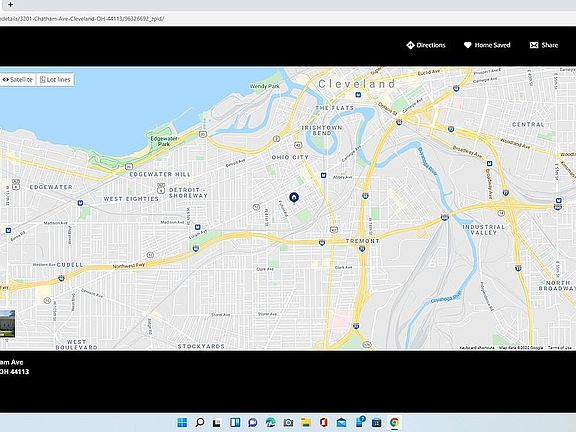Viewport: 576px width, 432px height.
Task: Open Windows taskbar search
Action: click(199, 422)
